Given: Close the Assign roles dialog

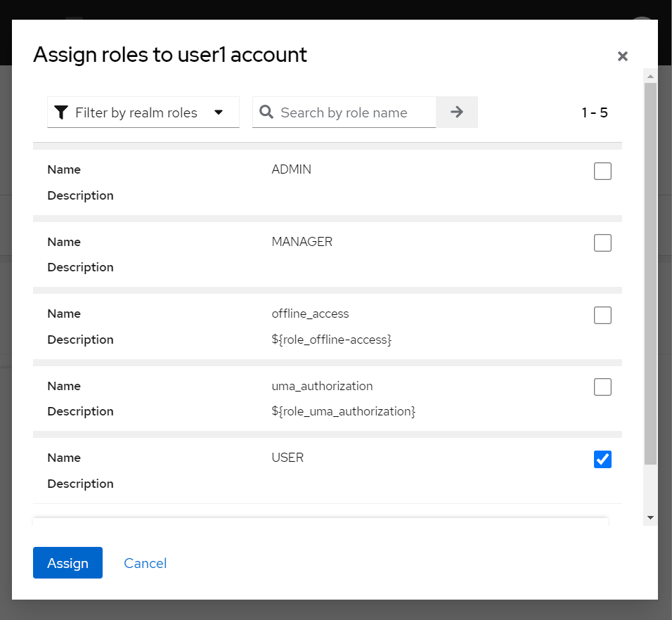Looking at the screenshot, I should coord(622,56).
